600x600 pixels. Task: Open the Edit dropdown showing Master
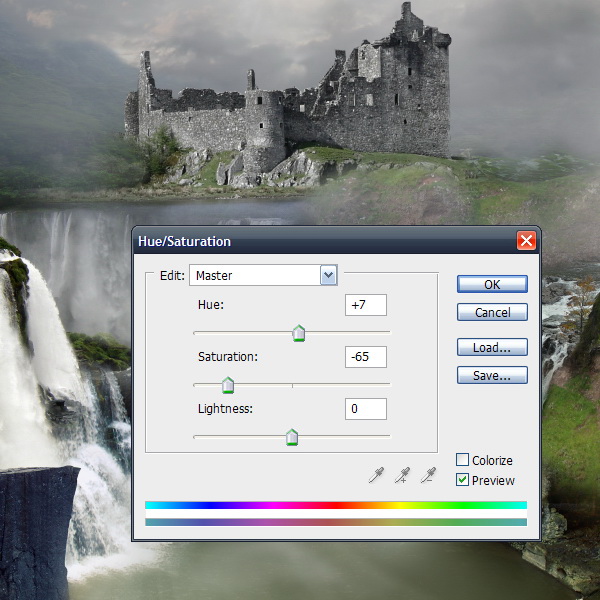328,275
